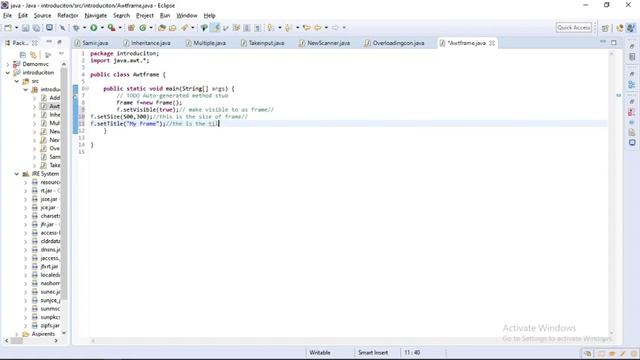Open the Window menu

tap(187, 16)
